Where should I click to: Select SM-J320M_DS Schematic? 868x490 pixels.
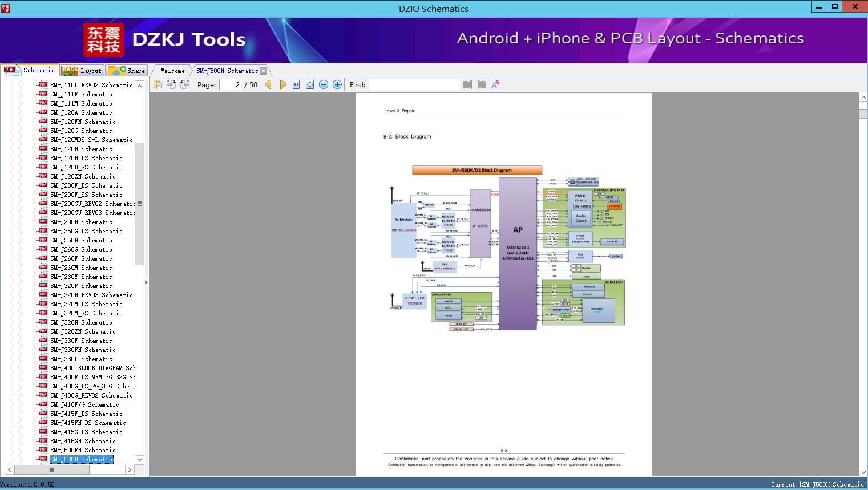click(86, 304)
